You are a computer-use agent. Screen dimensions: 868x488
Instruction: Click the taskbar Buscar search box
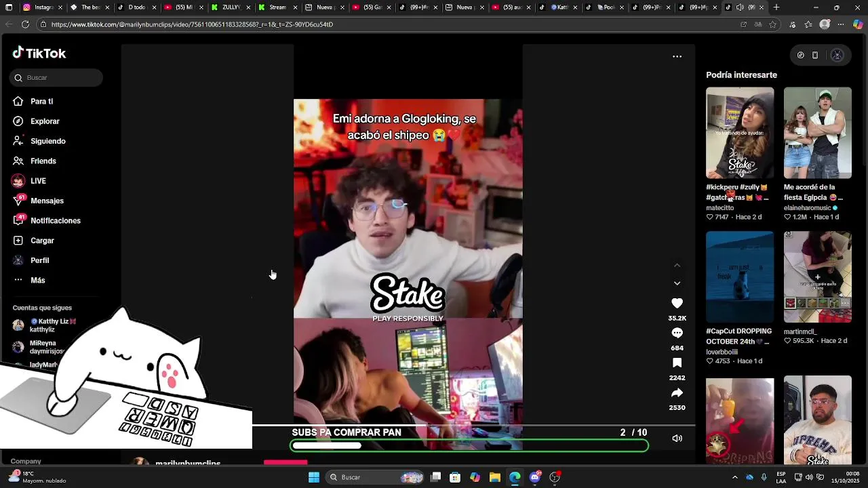[x=375, y=477]
